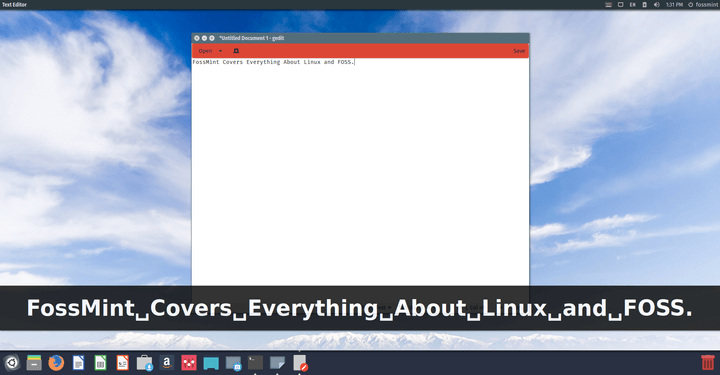Open the 'En' input language indicator
Viewport: 720px width, 375px height.
click(632, 5)
